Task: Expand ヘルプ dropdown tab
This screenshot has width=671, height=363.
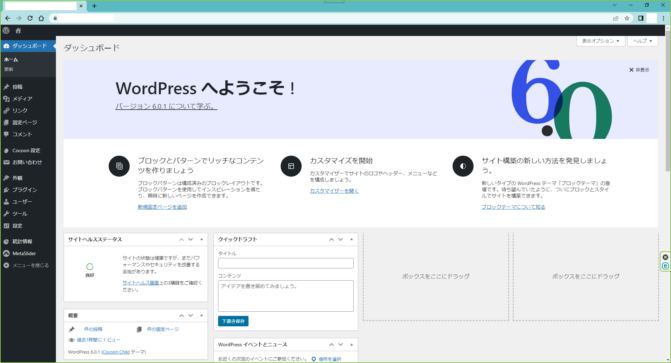Action: [642, 41]
